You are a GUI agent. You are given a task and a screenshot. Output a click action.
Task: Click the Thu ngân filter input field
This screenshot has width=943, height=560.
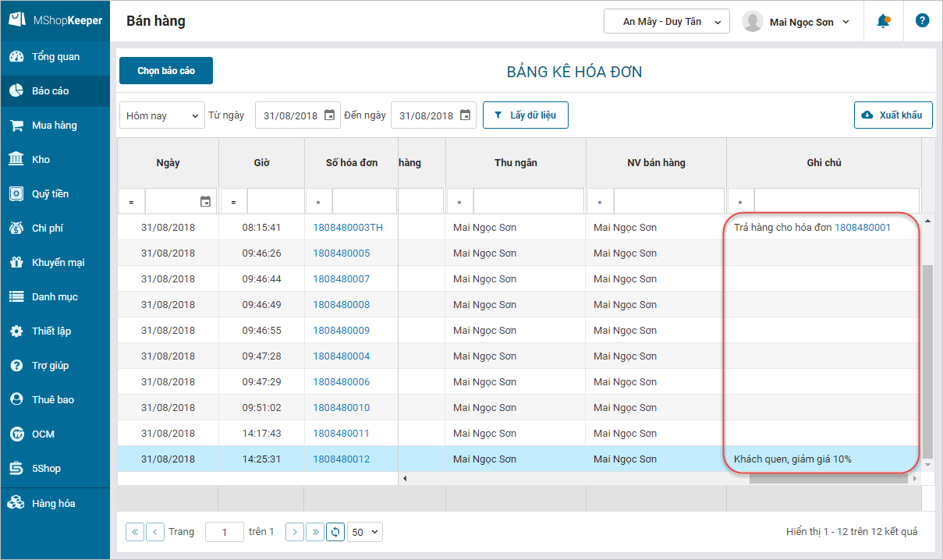coord(528,202)
